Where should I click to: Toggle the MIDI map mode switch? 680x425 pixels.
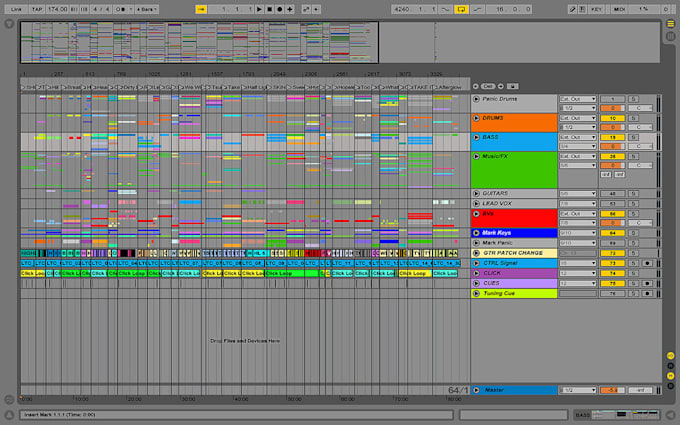point(619,9)
